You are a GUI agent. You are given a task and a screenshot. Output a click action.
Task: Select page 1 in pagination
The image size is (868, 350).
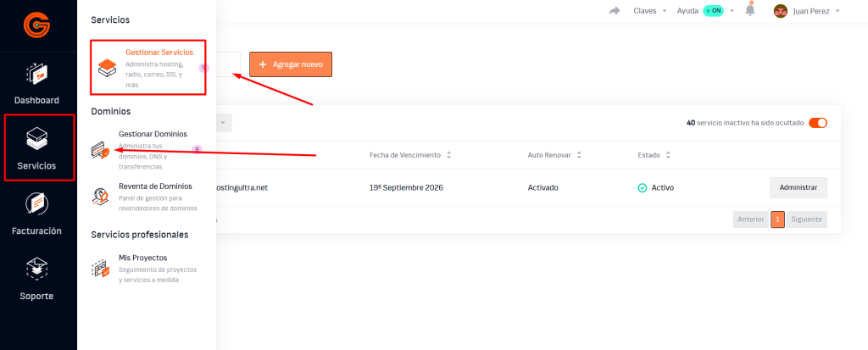pos(777,219)
